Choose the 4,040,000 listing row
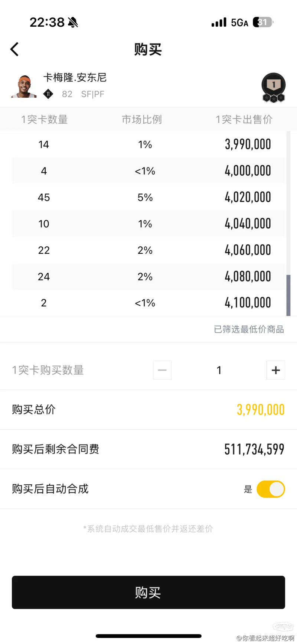The width and height of the screenshot is (297, 644). [x=148, y=224]
